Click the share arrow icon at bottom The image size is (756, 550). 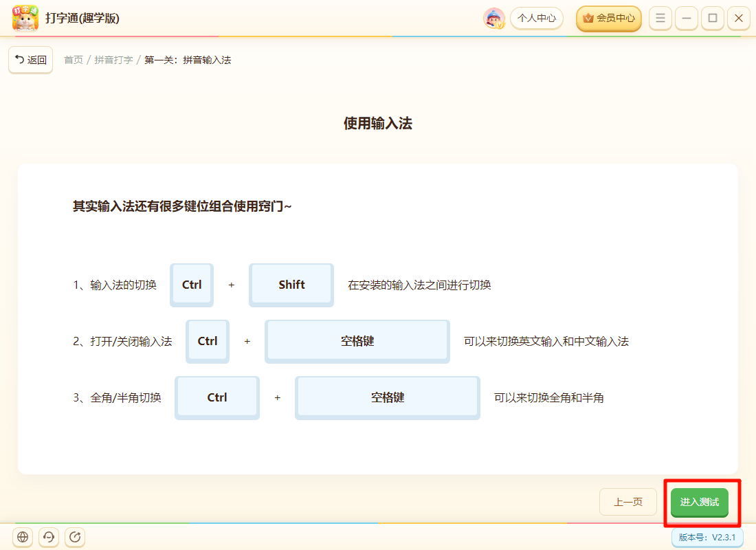(75, 536)
